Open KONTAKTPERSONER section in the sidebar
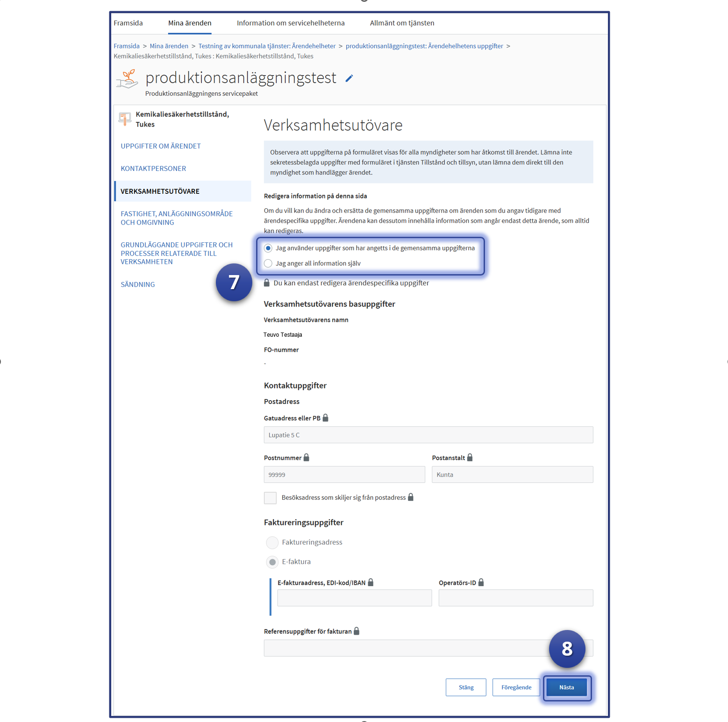The height and width of the screenshot is (722, 728). (153, 169)
